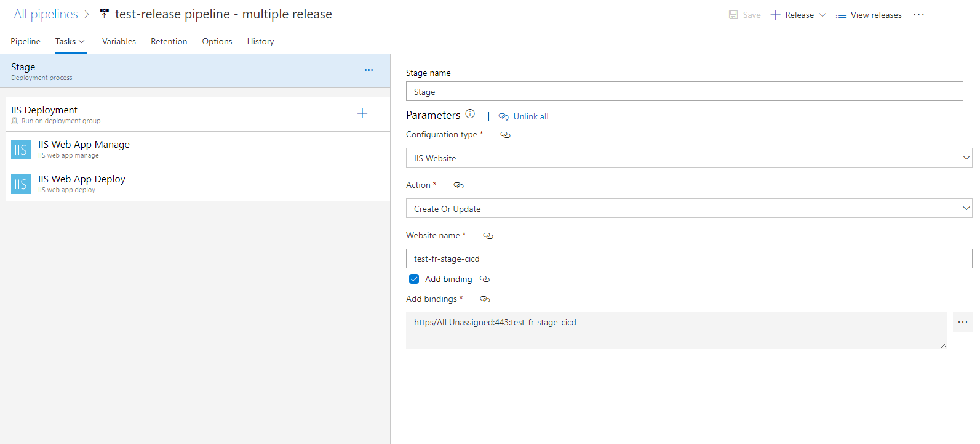Viewport: 980px width, 444px height.
Task: Click the Website name input field
Action: coord(689,259)
